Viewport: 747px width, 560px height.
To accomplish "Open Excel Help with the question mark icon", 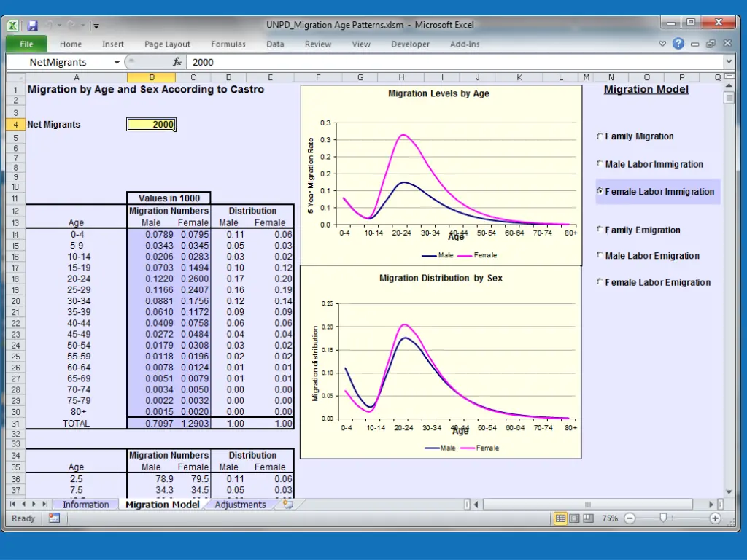I will pos(678,44).
